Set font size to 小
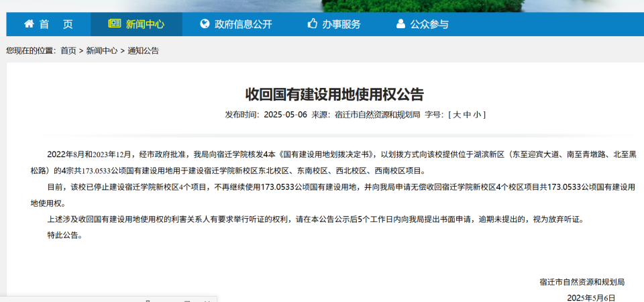The height and width of the screenshot is (302, 644). pyautogui.click(x=477, y=115)
